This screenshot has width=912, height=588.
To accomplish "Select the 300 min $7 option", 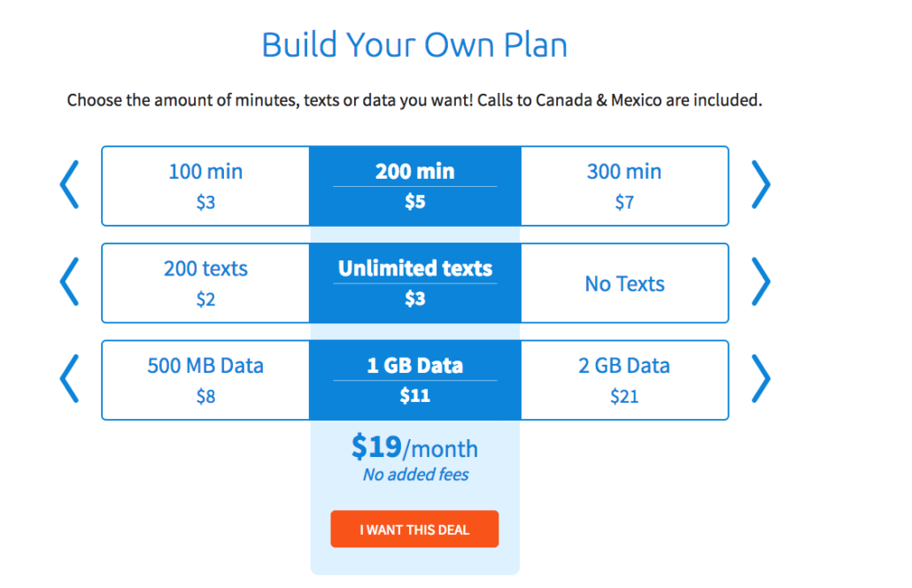I will click(624, 185).
